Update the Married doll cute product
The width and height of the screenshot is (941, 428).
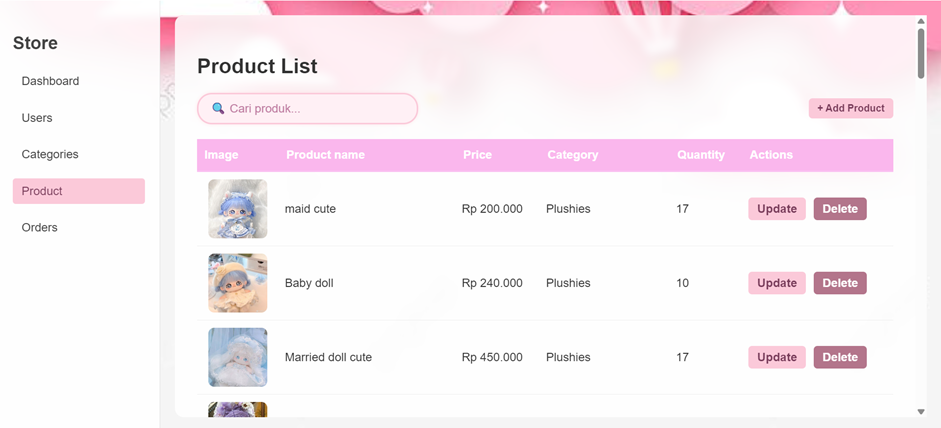pos(777,357)
